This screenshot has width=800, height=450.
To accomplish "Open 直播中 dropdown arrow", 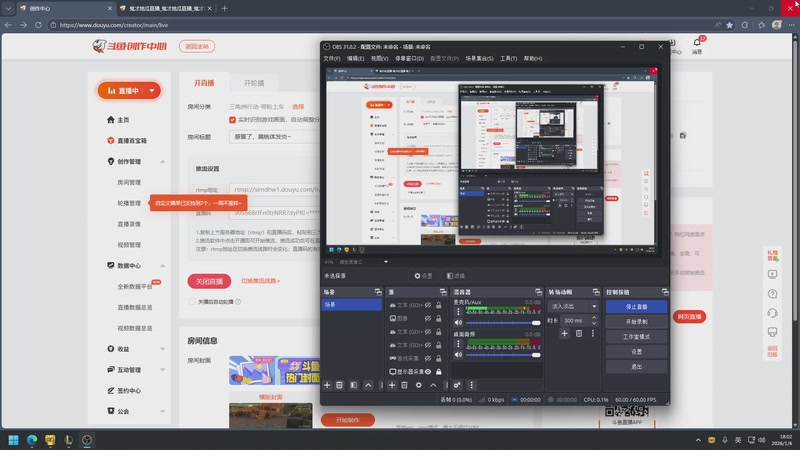I will coord(152,91).
